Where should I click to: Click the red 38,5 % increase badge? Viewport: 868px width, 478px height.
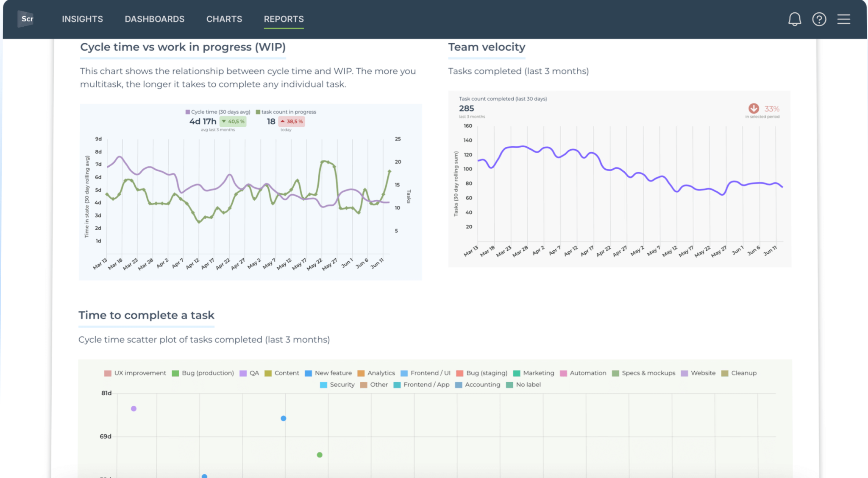coord(292,121)
